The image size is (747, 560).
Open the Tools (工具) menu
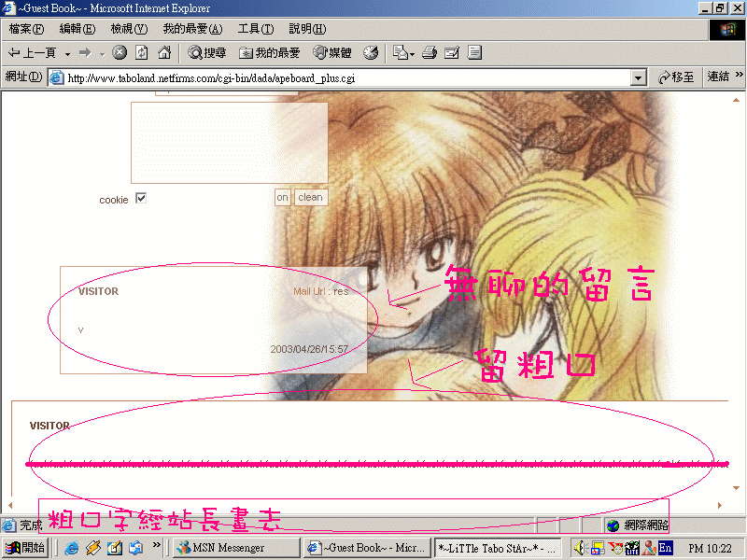point(256,29)
